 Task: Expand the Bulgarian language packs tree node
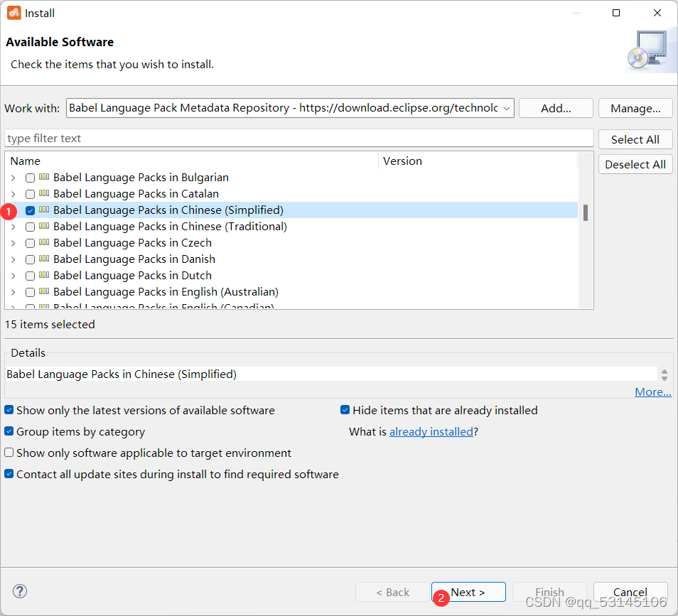[14, 178]
